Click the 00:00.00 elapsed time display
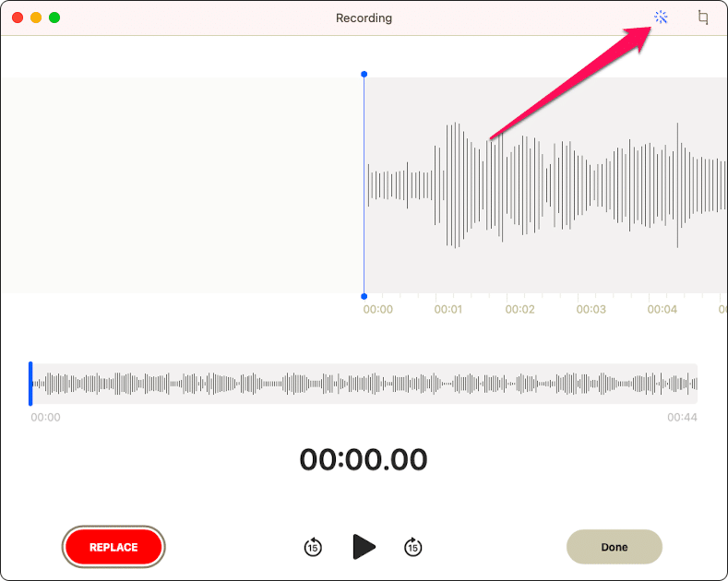The image size is (728, 581). click(364, 459)
